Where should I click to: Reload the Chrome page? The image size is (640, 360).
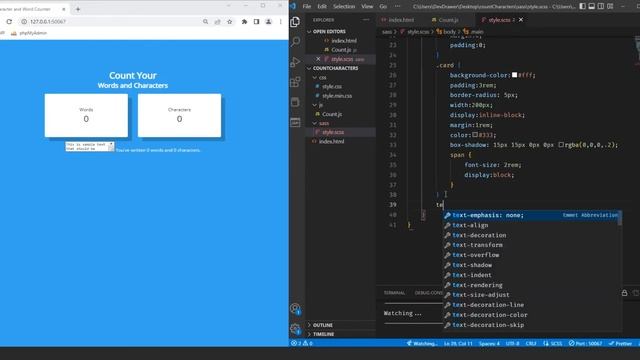tap(9, 22)
